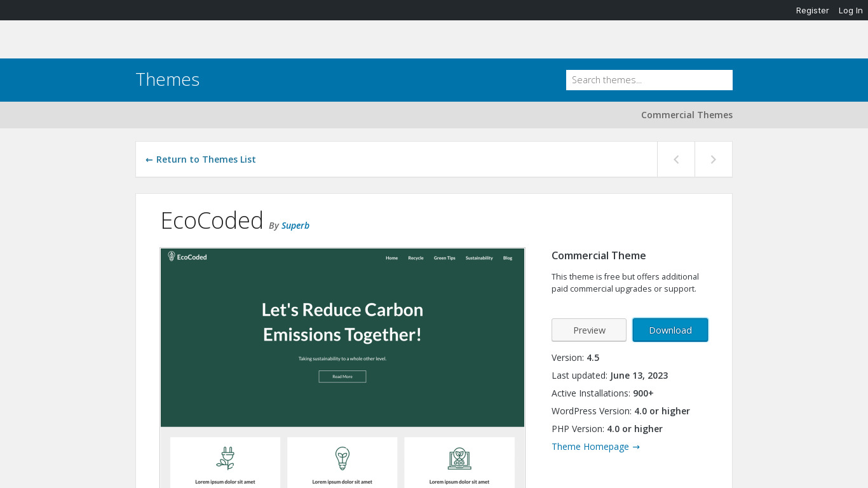Viewport: 868px width, 488px height.
Task: Click Let's Reduce Carbon Emissions headline
Action: [342, 322]
